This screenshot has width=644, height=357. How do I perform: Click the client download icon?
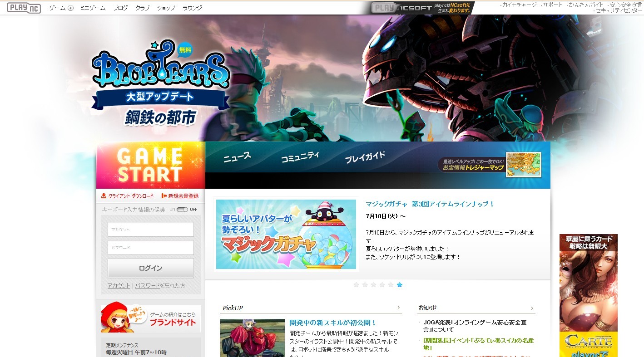pos(104,196)
